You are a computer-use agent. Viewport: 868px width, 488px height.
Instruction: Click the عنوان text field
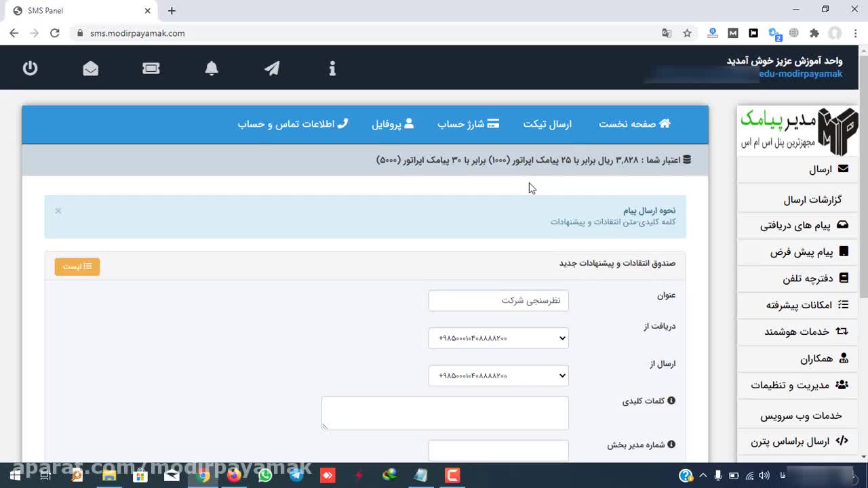[498, 300]
